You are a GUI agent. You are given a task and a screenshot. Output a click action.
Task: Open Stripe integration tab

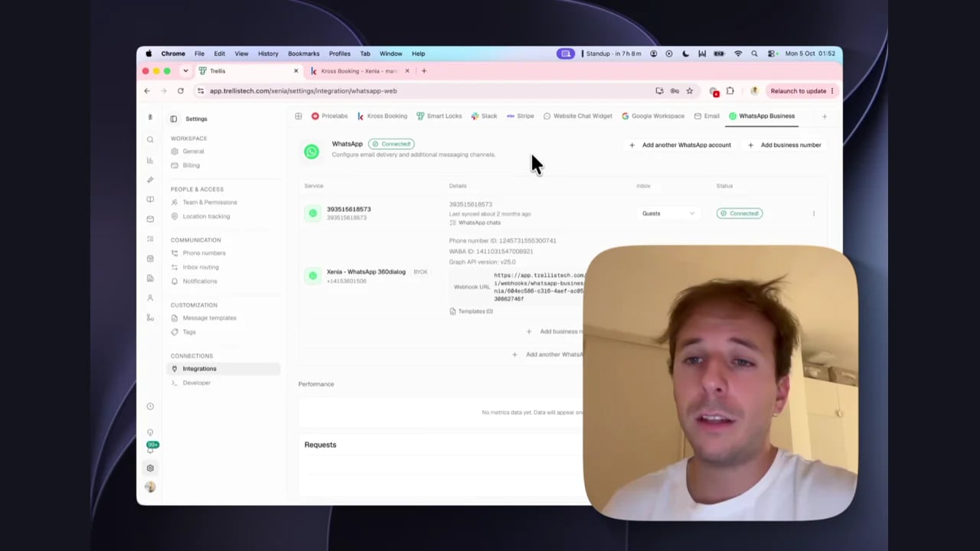point(521,116)
